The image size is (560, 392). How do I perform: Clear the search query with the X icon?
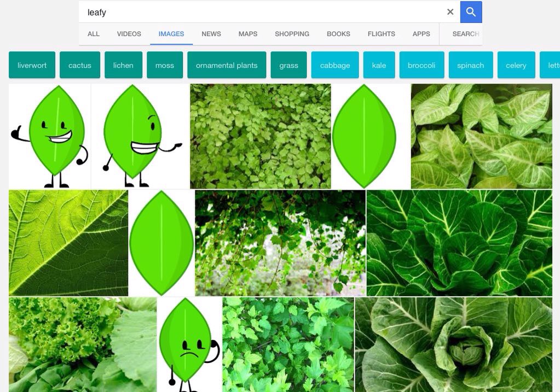451,12
